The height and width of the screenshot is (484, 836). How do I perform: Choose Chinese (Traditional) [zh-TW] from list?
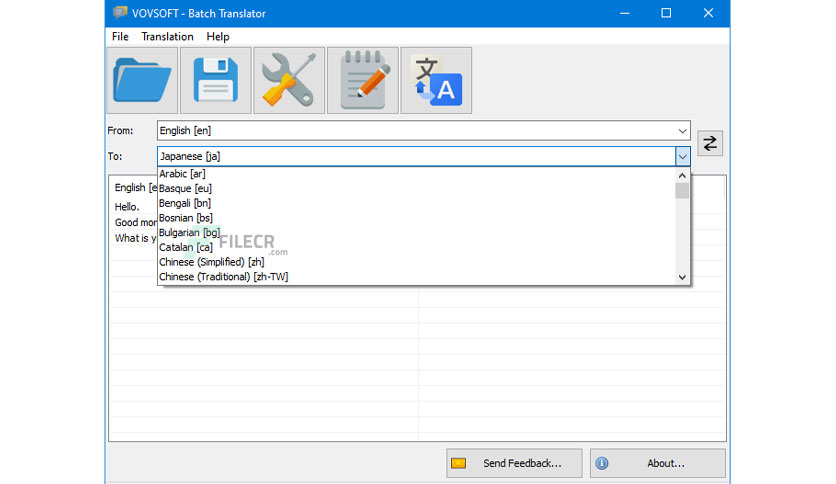tap(417, 277)
